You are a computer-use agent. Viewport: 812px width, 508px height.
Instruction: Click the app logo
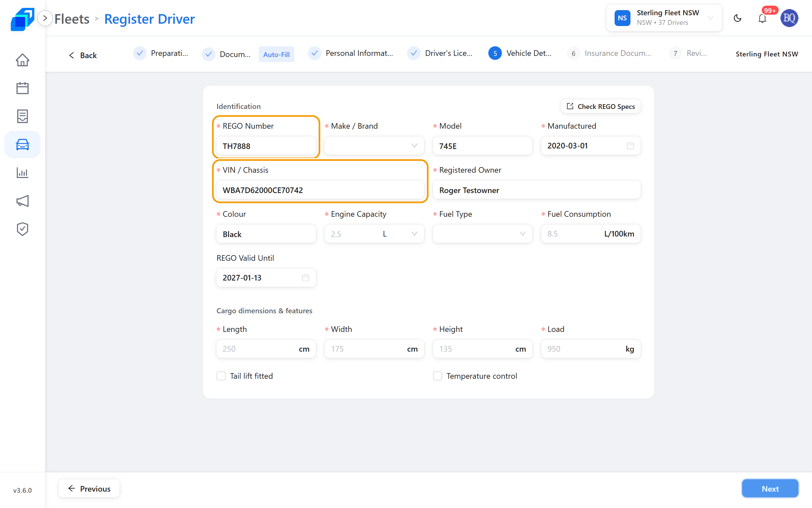[x=23, y=19]
